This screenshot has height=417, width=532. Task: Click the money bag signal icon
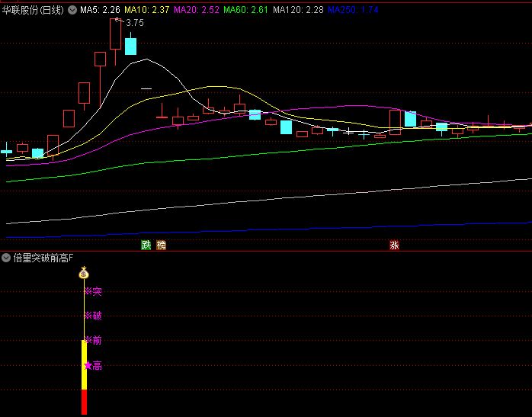pos(84,273)
